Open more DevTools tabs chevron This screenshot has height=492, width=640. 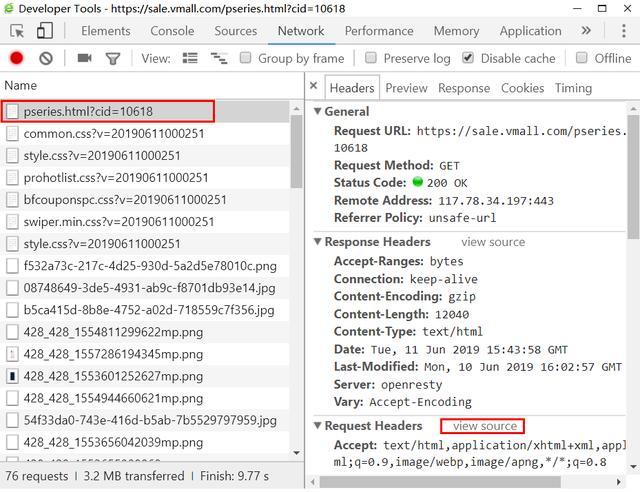click(586, 31)
